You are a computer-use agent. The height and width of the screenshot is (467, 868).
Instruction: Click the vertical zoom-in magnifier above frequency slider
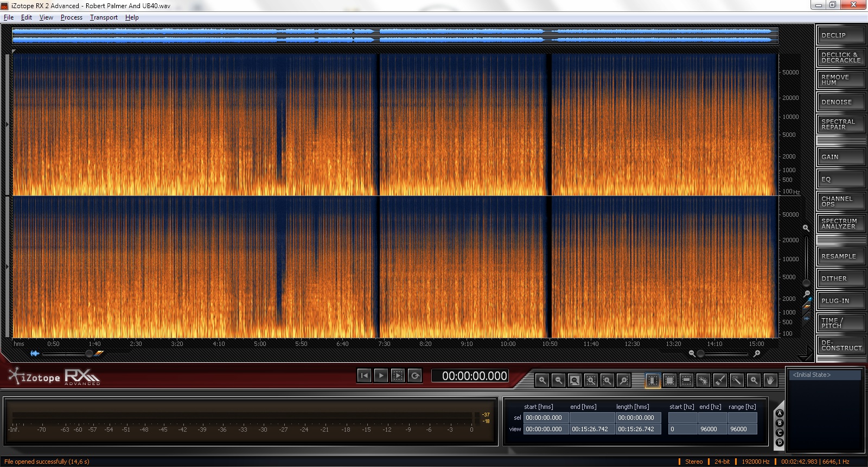[x=806, y=228]
